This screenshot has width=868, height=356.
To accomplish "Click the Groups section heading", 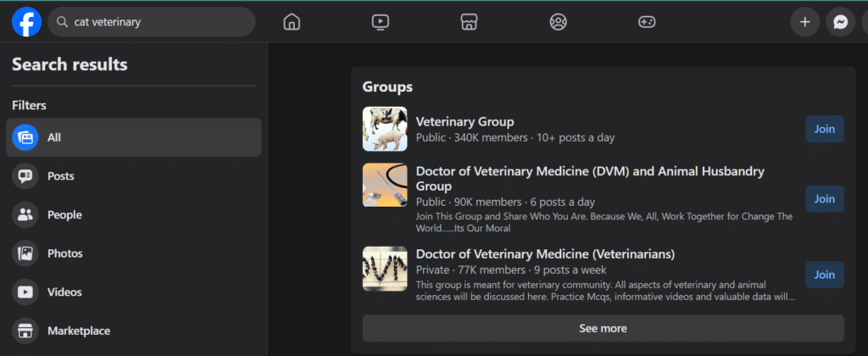I will [x=387, y=87].
